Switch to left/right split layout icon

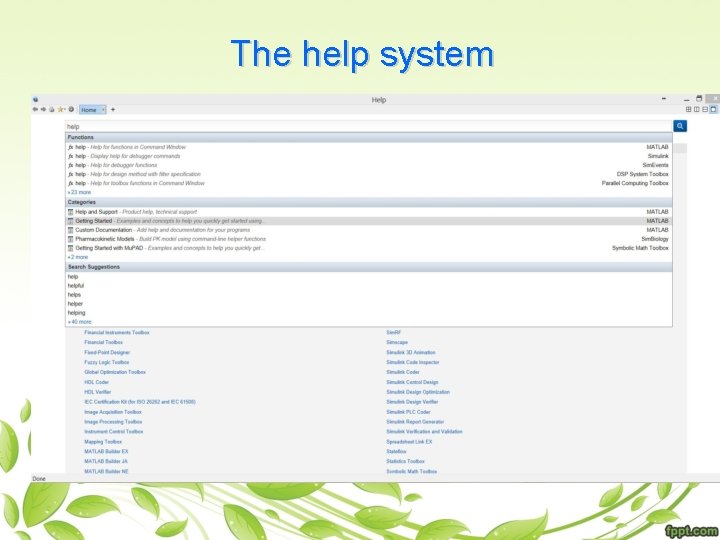point(697,109)
